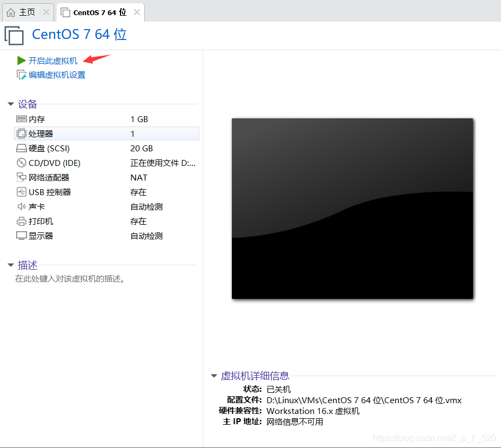
Task: Click the green play icon to power on VM
Action: click(21, 61)
